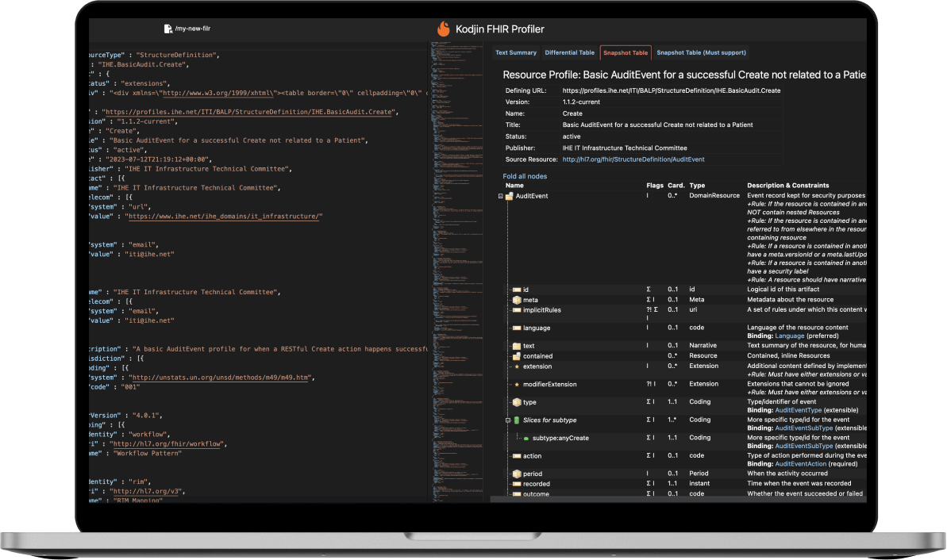947x560 pixels.
Task: Click the "4.0.1" version string in code
Action: tap(145, 416)
